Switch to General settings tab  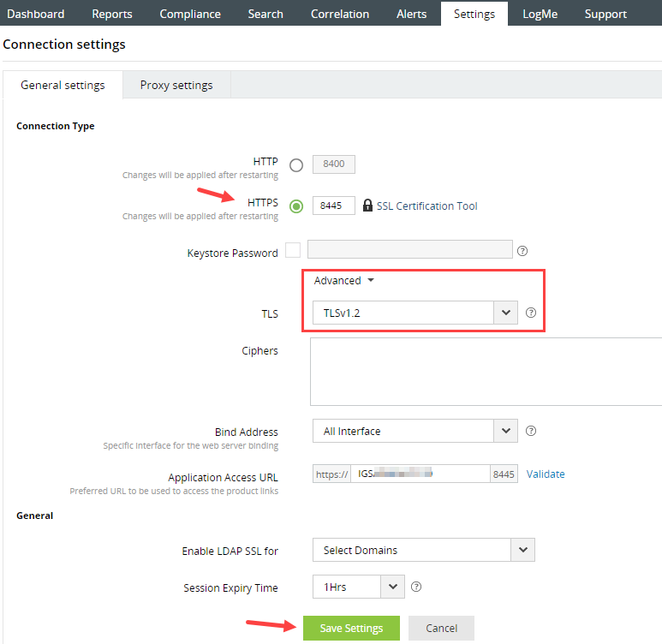[63, 85]
